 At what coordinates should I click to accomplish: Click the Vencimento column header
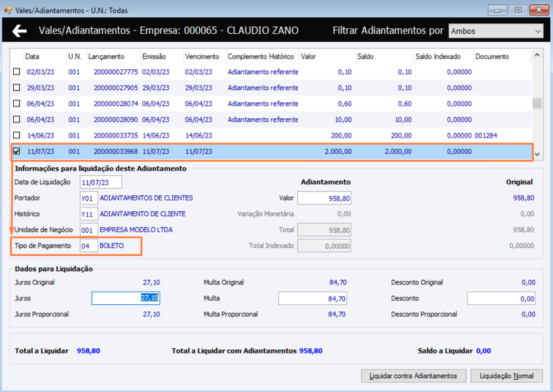click(x=202, y=57)
